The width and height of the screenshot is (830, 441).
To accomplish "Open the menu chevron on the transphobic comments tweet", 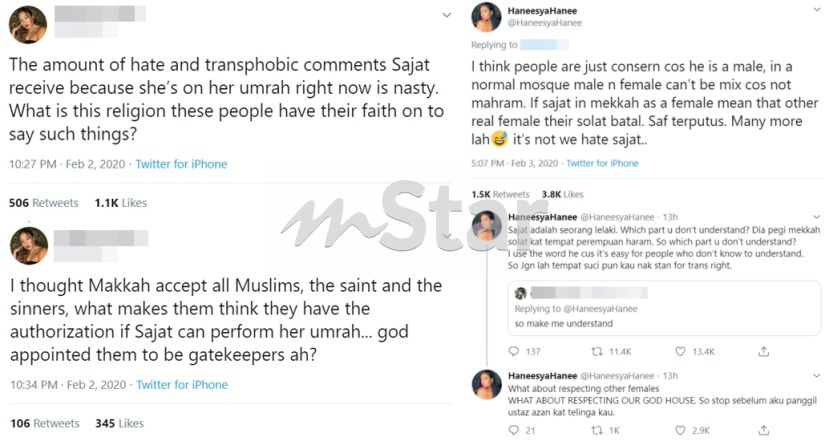I will [x=447, y=15].
